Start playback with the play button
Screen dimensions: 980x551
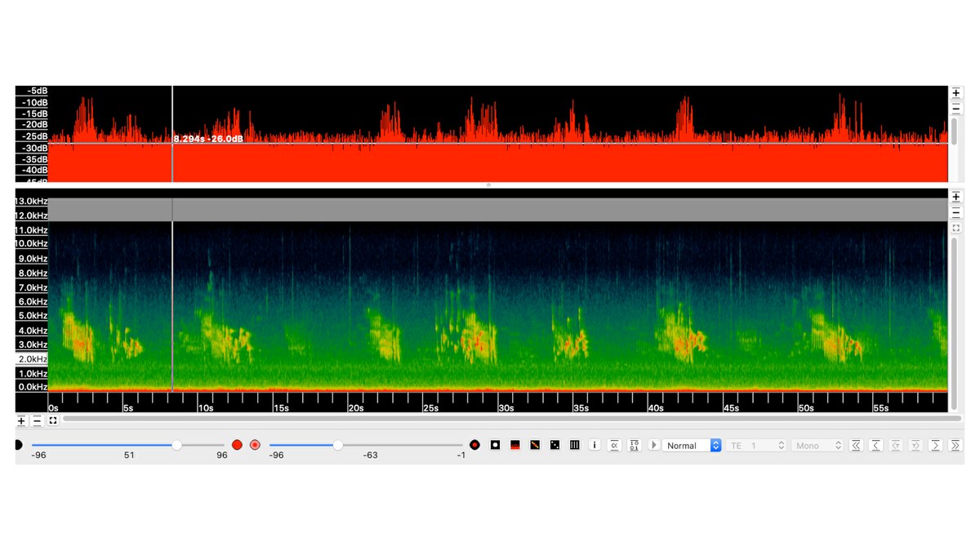pyautogui.click(x=653, y=445)
